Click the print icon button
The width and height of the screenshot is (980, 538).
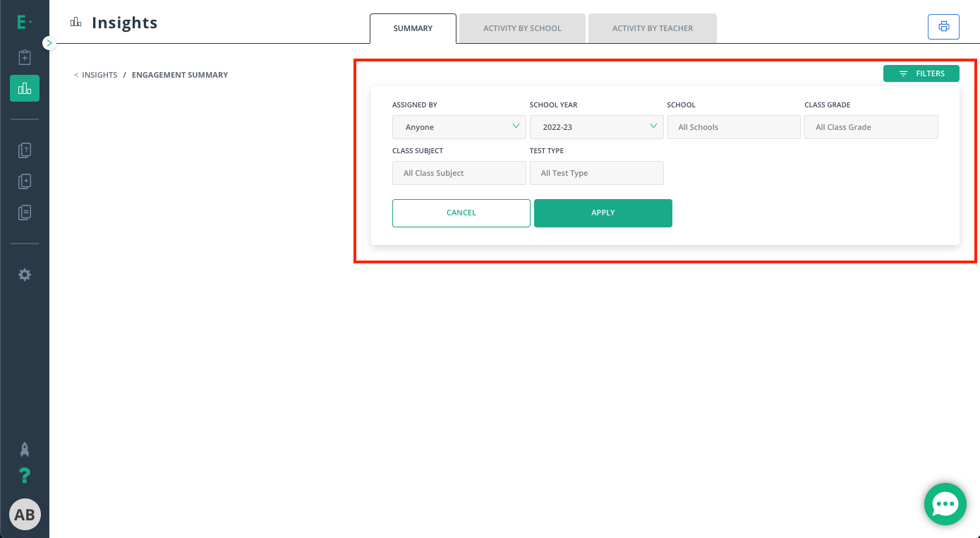pyautogui.click(x=943, y=27)
